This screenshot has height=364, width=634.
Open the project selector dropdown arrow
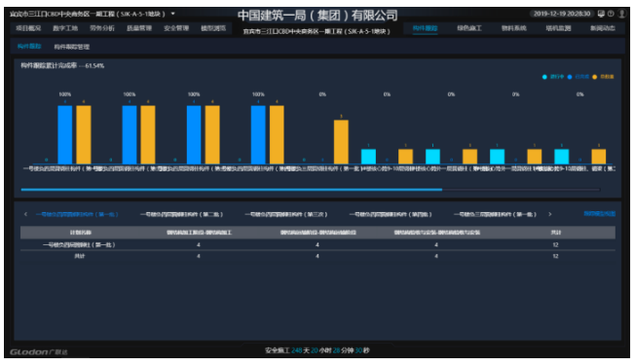point(173,14)
